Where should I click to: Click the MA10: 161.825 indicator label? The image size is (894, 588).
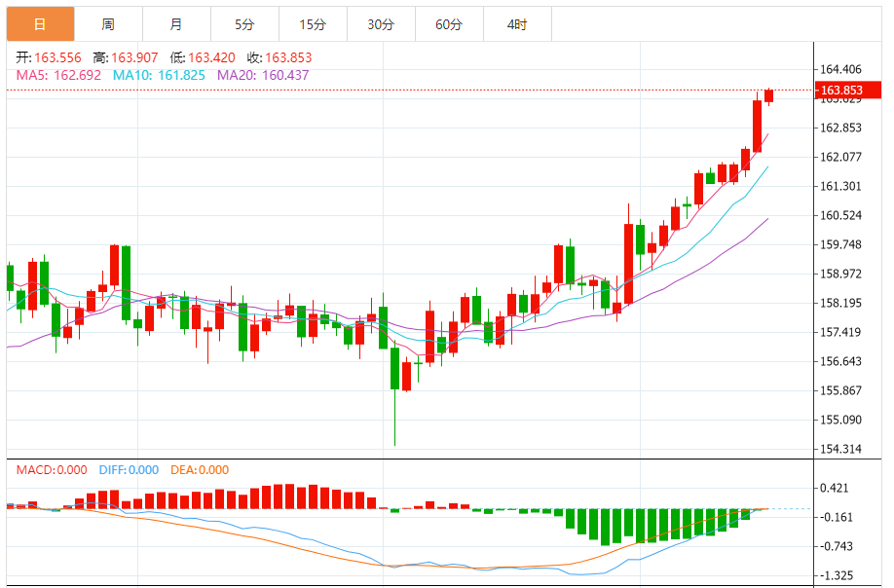point(159,75)
